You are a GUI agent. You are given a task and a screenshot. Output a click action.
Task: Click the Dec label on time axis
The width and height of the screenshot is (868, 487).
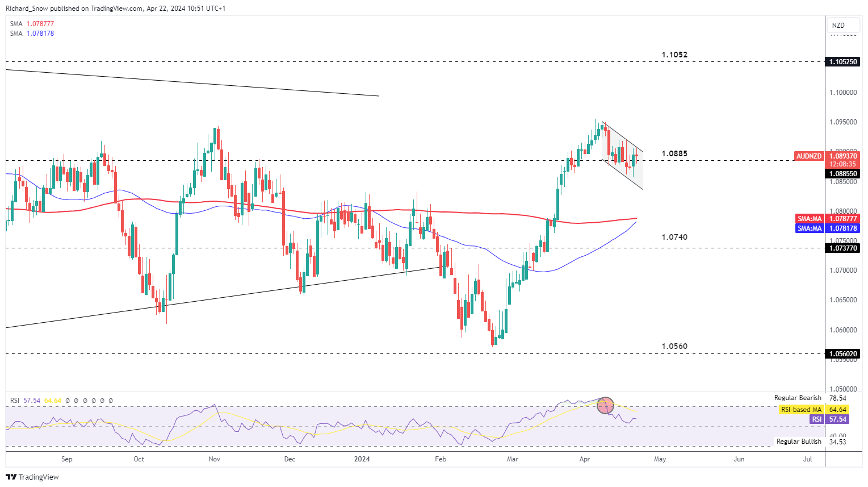[290, 459]
